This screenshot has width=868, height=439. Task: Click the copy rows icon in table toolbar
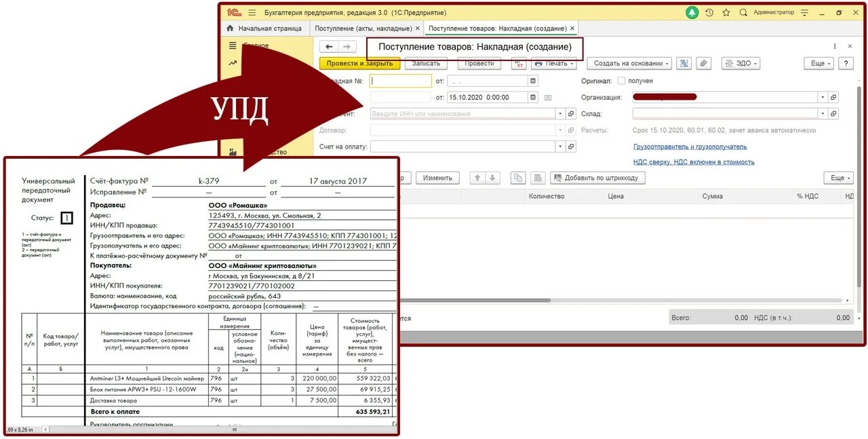coord(519,178)
